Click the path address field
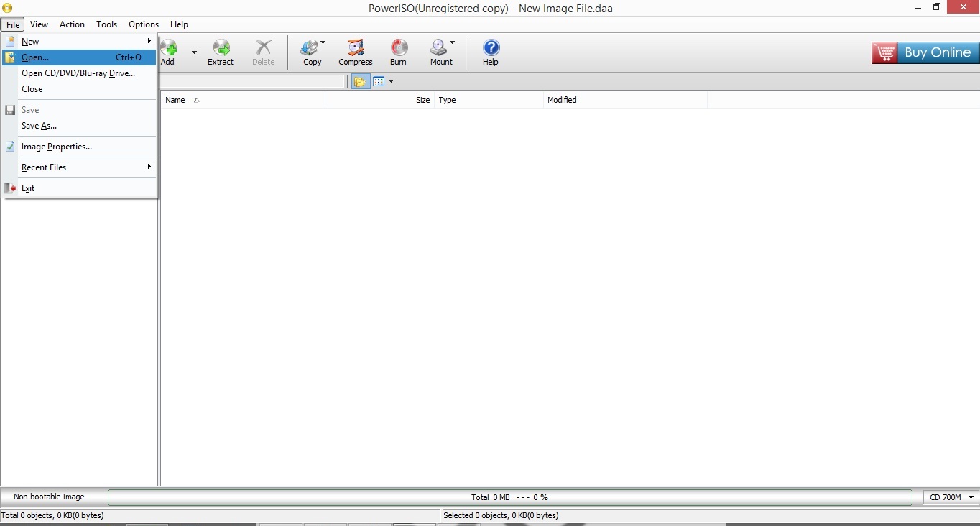This screenshot has width=980, height=526. [252, 81]
